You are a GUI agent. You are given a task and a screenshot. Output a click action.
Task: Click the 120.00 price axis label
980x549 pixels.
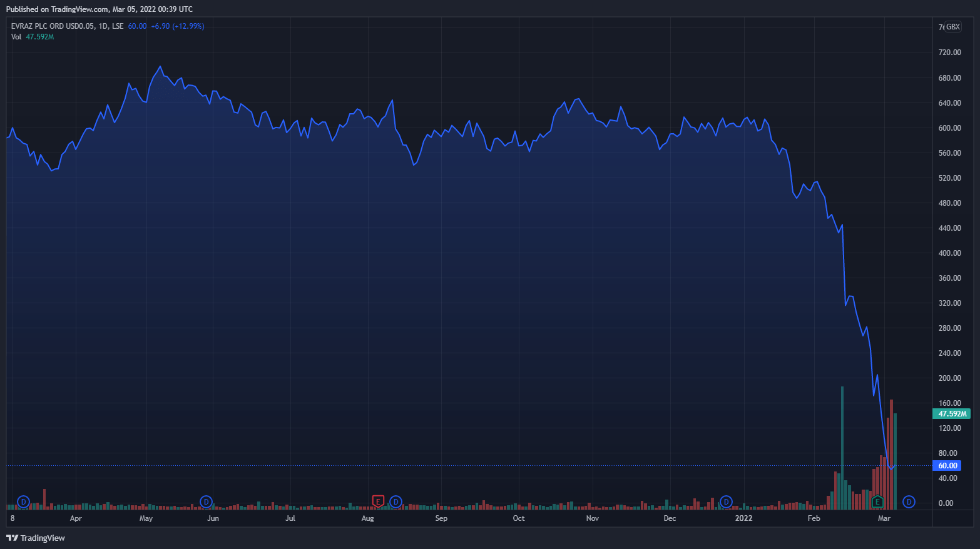(x=949, y=428)
